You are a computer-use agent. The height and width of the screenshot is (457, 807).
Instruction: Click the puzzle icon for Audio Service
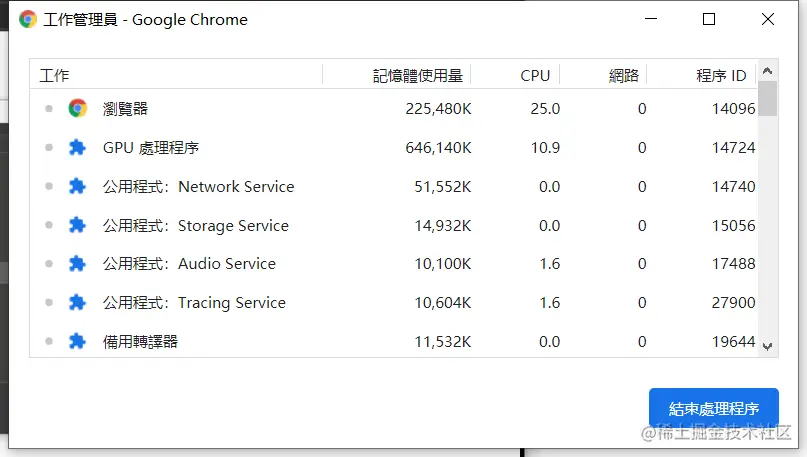(x=78, y=264)
